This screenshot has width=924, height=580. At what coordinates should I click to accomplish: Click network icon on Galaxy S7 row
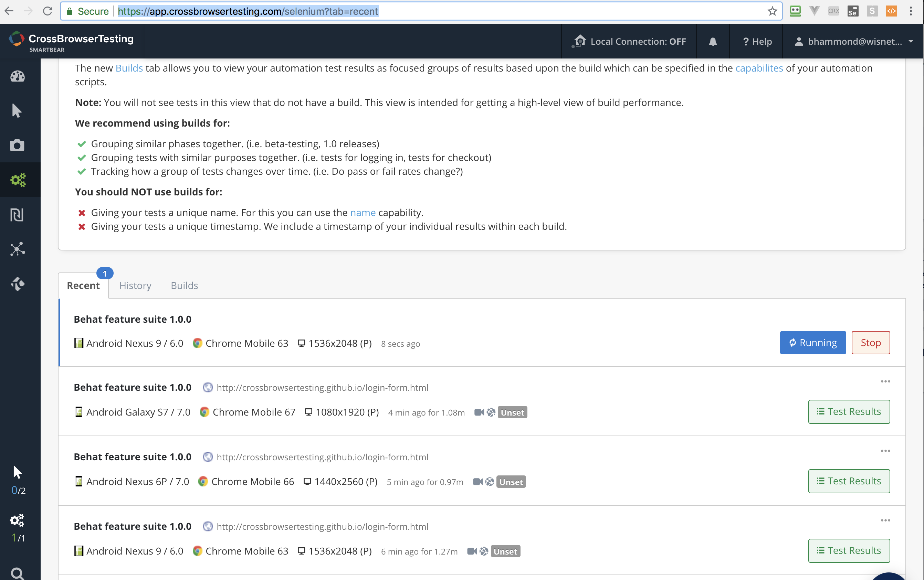[491, 412]
